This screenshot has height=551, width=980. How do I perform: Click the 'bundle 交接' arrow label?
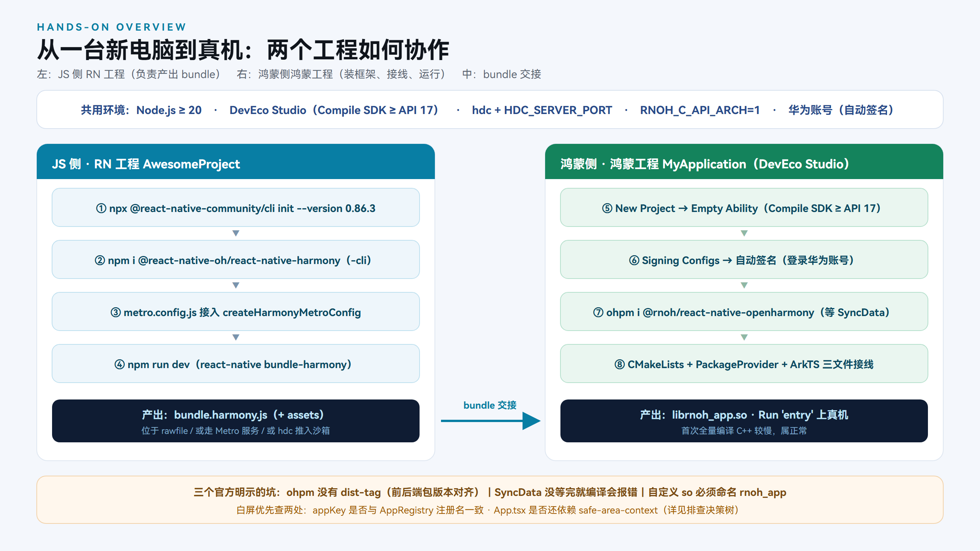tap(490, 405)
